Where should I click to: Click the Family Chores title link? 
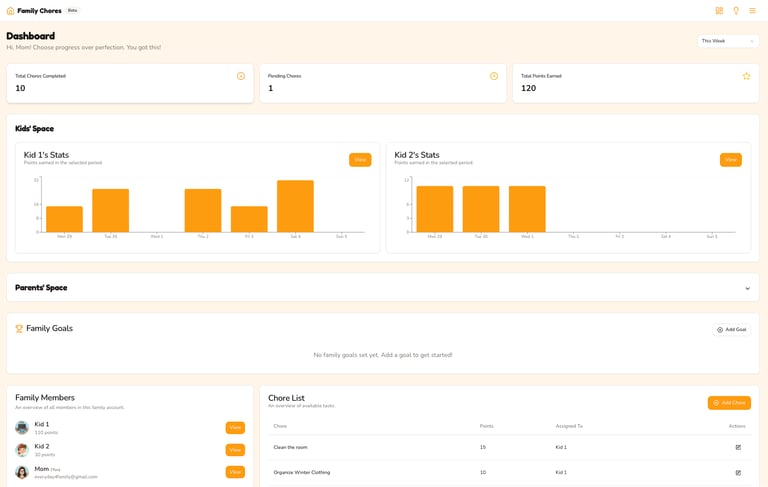click(x=39, y=11)
